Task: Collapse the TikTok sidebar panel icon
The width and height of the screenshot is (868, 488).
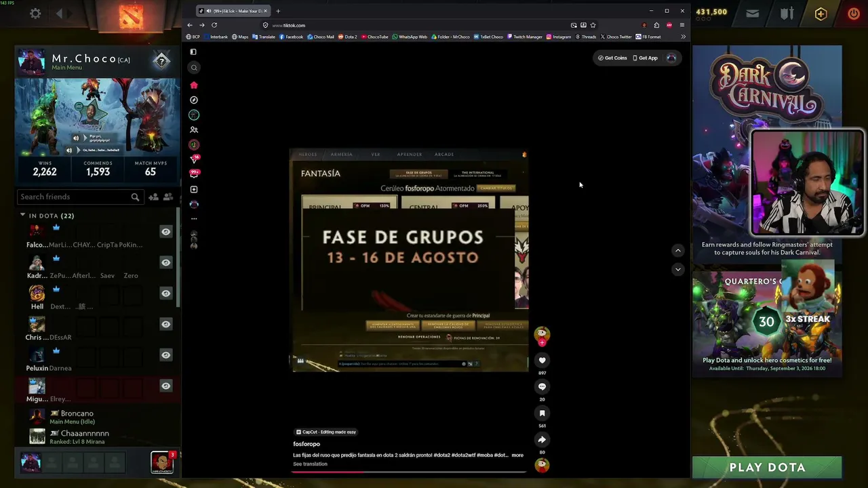Action: 194,52
